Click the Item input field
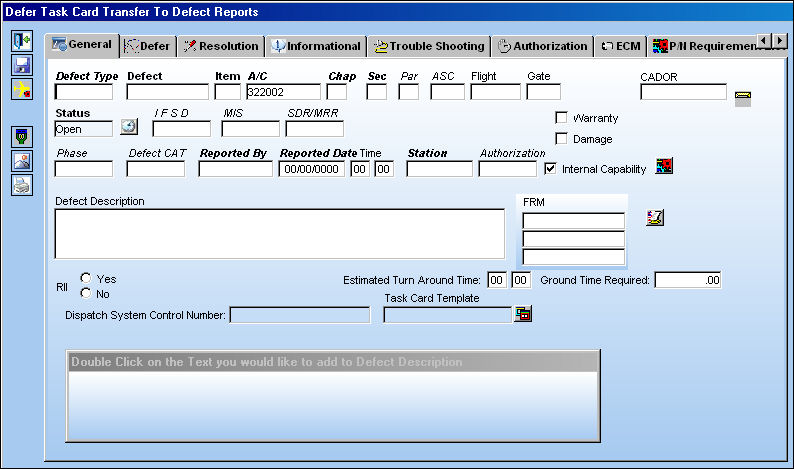This screenshot has width=794, height=469. pos(227,92)
